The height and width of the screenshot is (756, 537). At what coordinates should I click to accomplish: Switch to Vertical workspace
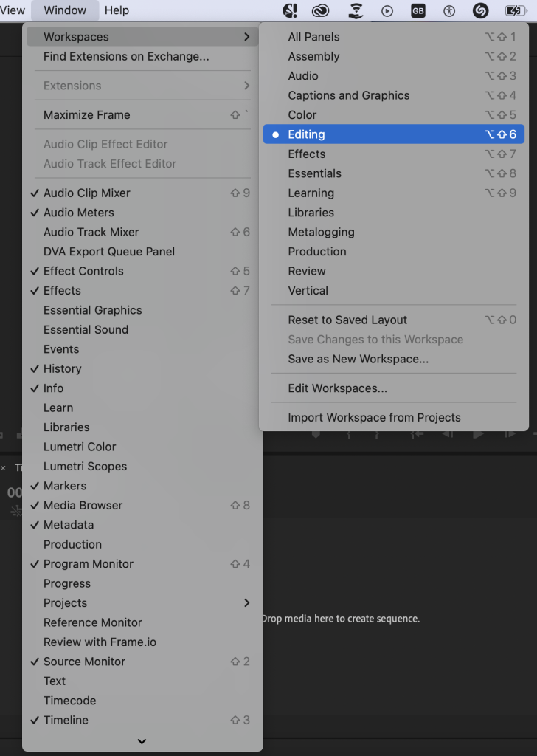pyautogui.click(x=393, y=290)
